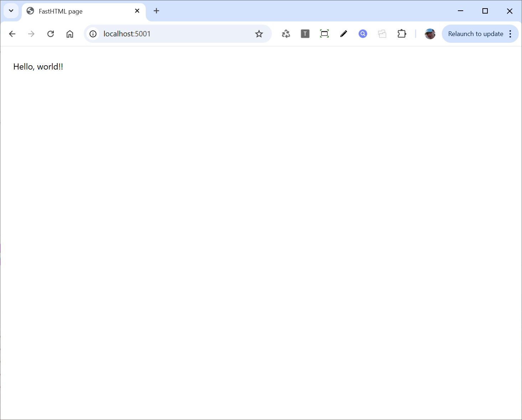Click the green-cornered screenshot capture extension
The height and width of the screenshot is (420, 522).
tap(324, 34)
